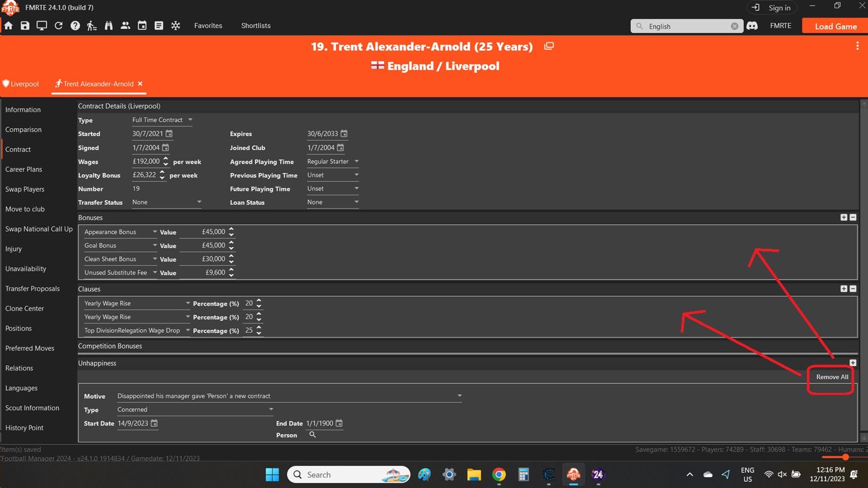Viewport: 868px width, 488px height.
Task: Open the Discord link icon
Action: pyautogui.click(x=752, y=26)
